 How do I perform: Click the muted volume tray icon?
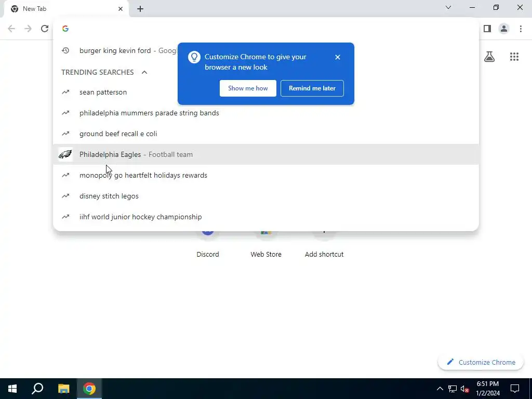[465, 389]
